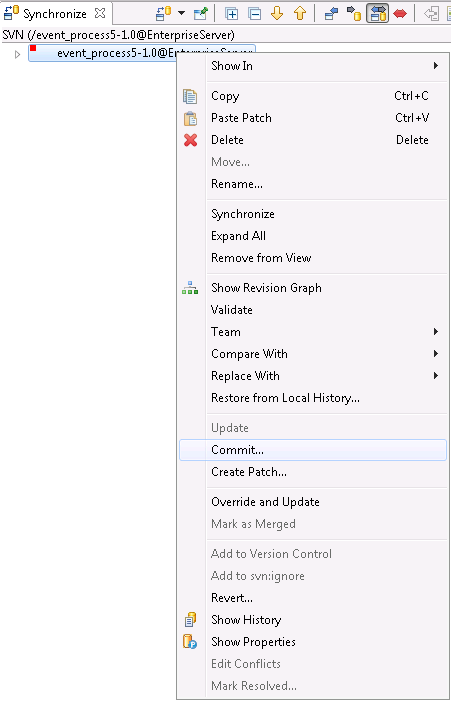Viewport: 451px width, 701px height.
Task: Show Conflicts mode red arrow
Action: tap(400, 13)
